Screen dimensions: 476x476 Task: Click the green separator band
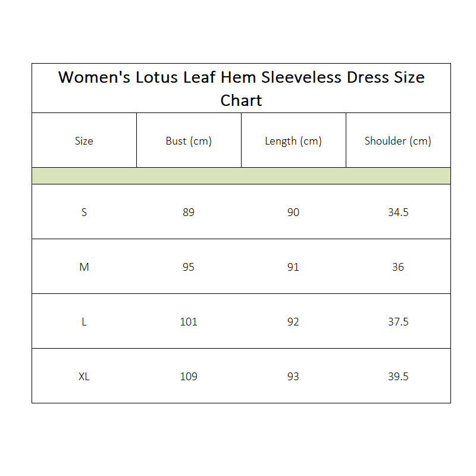tap(242, 176)
